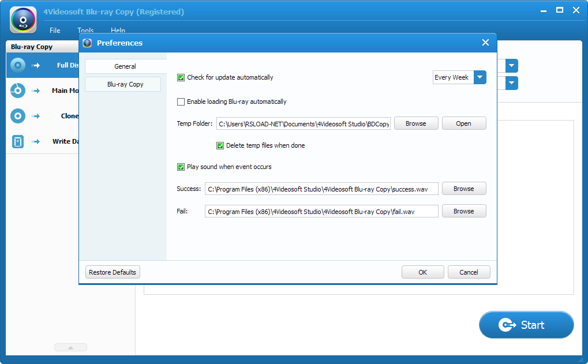Screen dimensions: 588x364
Task: Click the Temp Folder path field
Action: 304,123
